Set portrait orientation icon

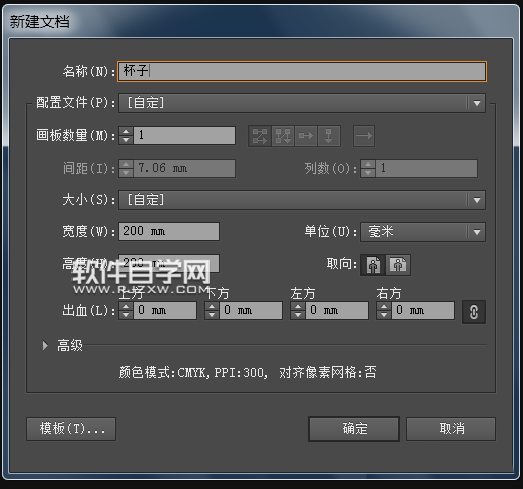tap(373, 265)
